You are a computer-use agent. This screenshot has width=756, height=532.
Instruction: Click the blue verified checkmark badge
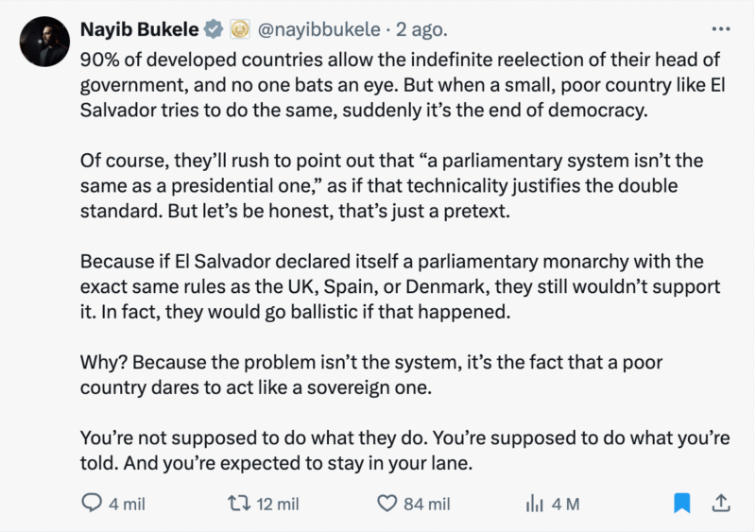[215, 29]
